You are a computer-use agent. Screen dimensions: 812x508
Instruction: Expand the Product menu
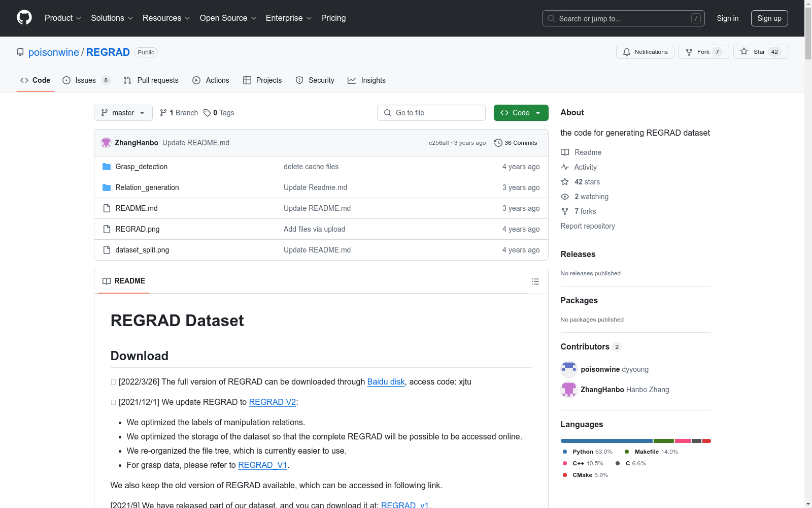point(63,18)
